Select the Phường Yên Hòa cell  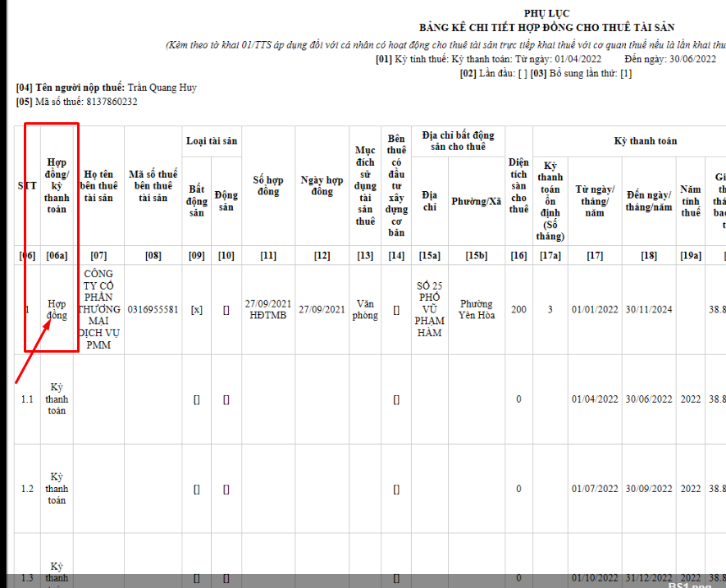(476, 310)
